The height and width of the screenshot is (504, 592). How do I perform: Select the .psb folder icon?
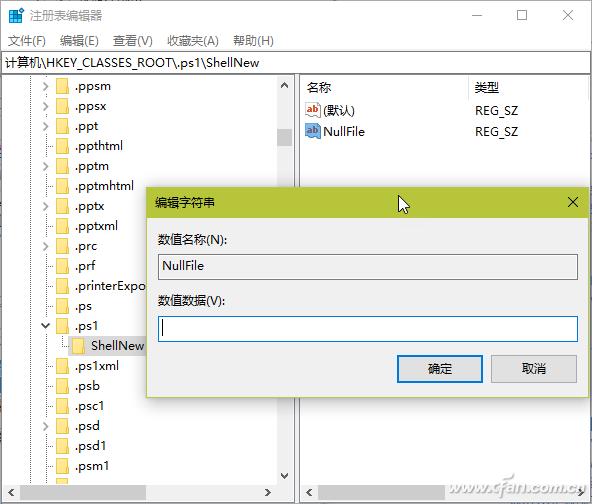point(62,386)
